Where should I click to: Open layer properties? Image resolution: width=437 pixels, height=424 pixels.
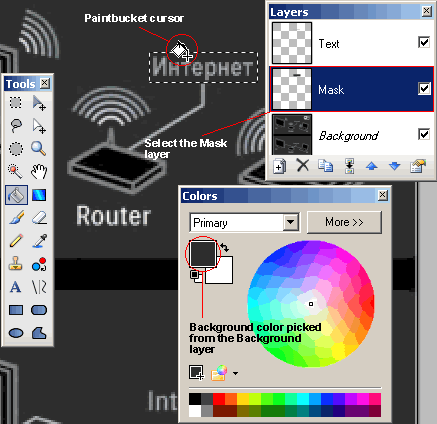tap(418, 166)
